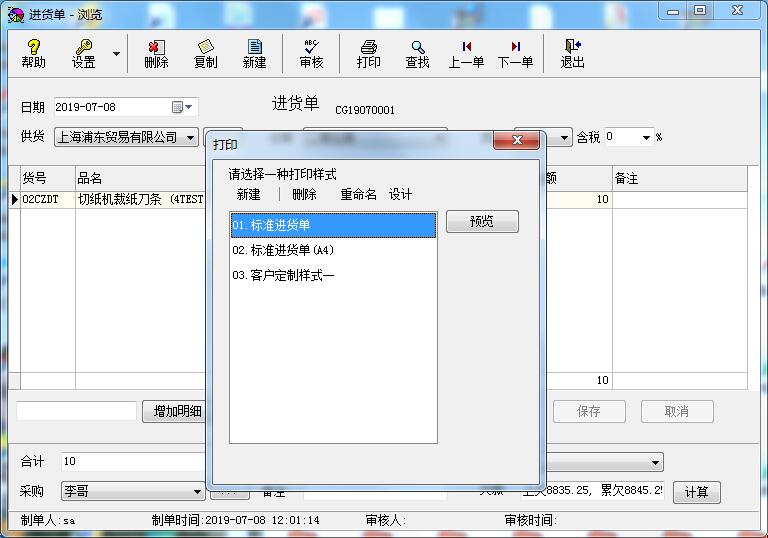Click the Exit (退出) toolbar icon
Viewport: 768px width, 538px height.
pyautogui.click(x=572, y=53)
